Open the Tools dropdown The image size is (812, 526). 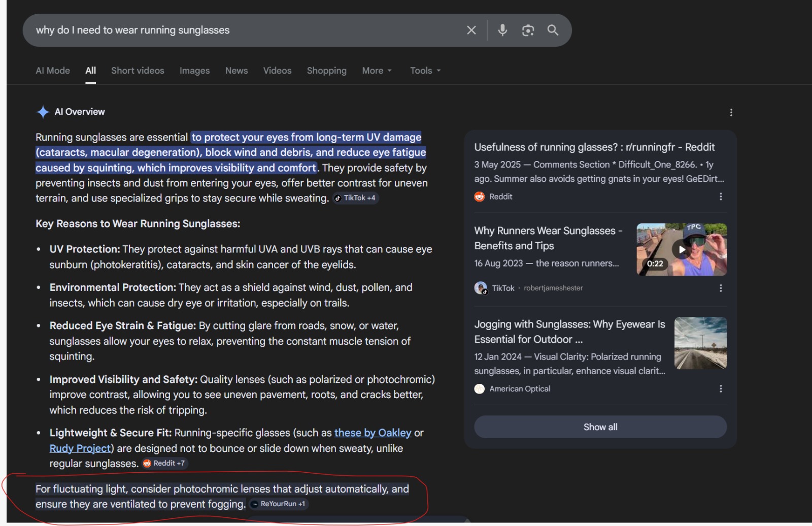425,71
